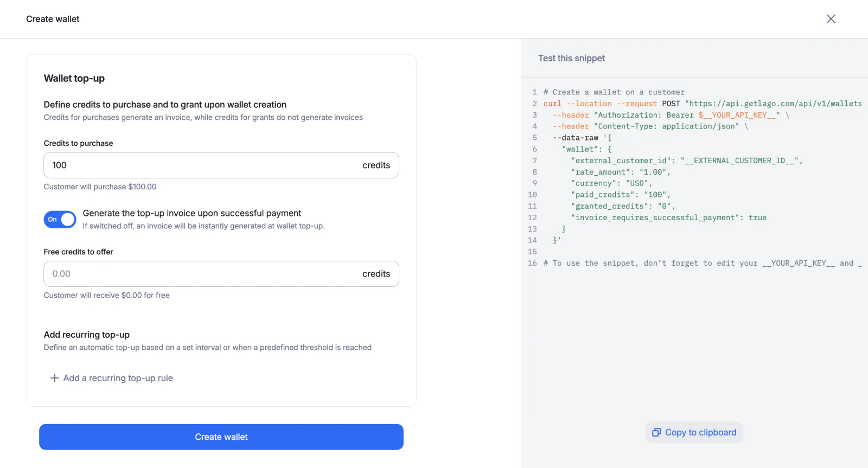Screen dimensions: 868x468
Task: Click the 'Generate the top-up invoice upon successful payment' label
Action: 192,213
